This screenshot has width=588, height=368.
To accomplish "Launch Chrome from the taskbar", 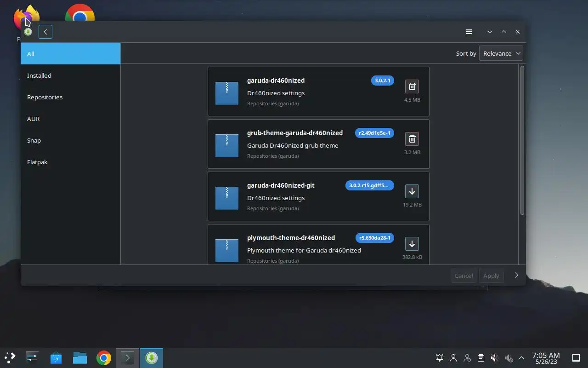I will (x=104, y=357).
